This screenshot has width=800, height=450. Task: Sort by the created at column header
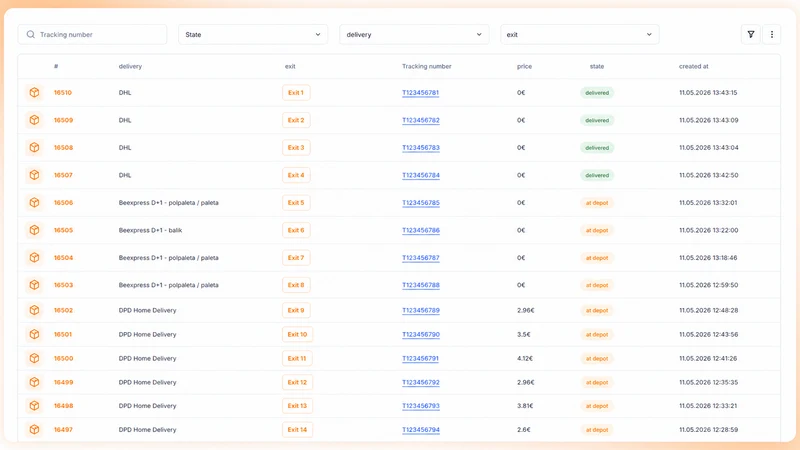pos(693,66)
